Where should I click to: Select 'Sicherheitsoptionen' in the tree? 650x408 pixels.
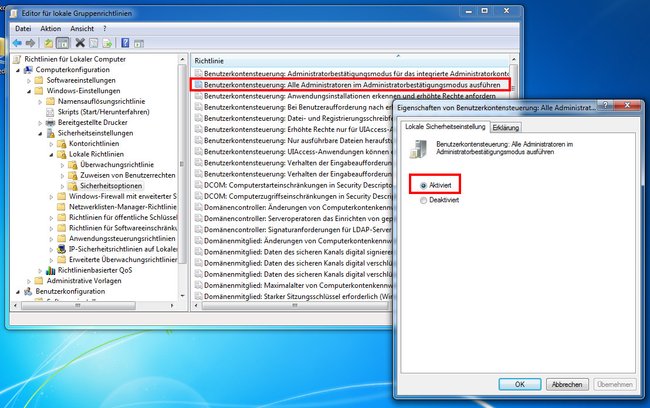pos(111,186)
